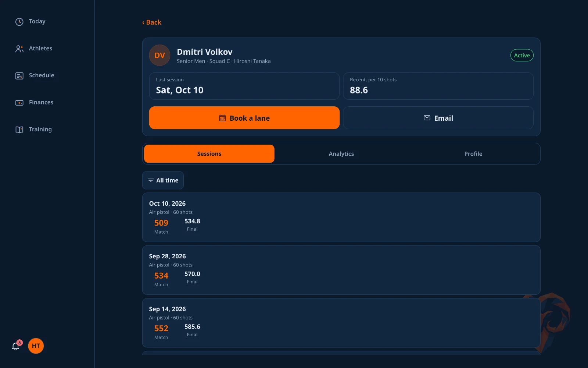Open notifications bell with badge

[x=16, y=346]
